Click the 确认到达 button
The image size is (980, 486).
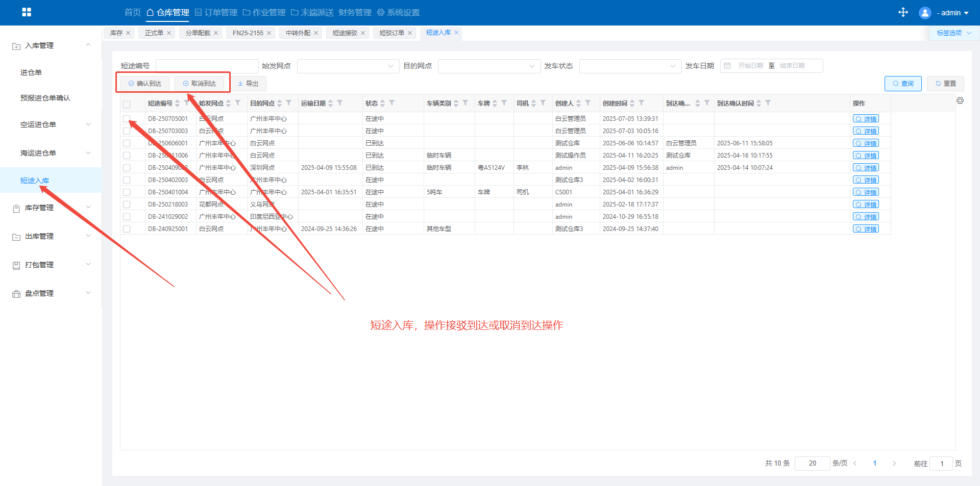click(145, 84)
